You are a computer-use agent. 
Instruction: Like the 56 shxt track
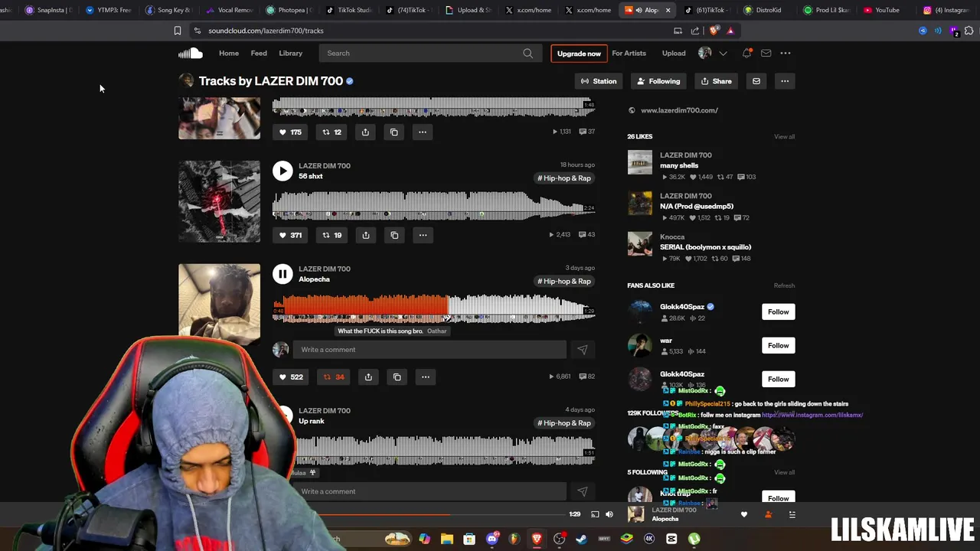[290, 235]
